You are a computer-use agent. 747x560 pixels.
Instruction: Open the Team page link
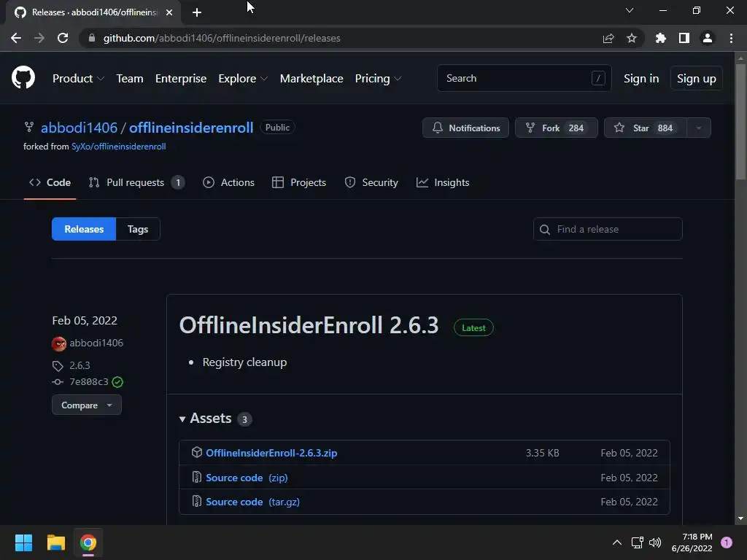pos(130,79)
